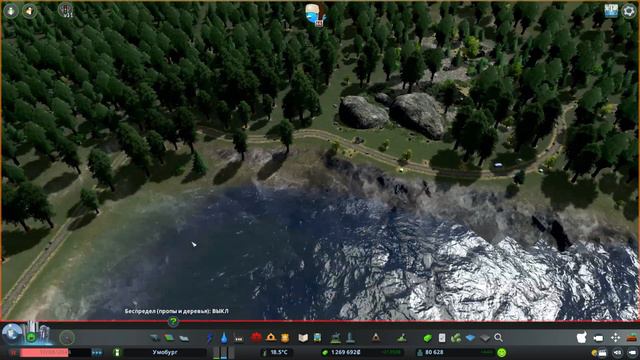This screenshot has width=640, height=360.
Task: Click the third round top-left button
Action: pyautogui.click(x=66, y=10)
